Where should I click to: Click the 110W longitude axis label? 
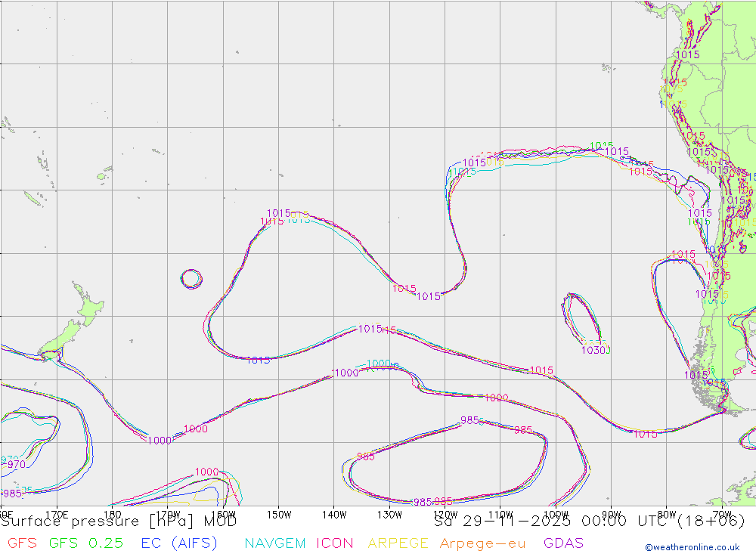[500, 515]
